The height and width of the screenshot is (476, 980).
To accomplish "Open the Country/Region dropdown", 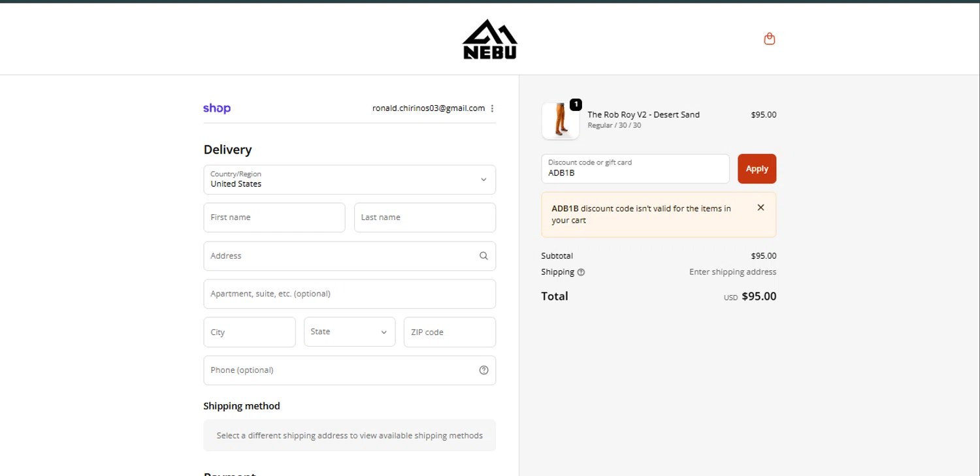I will point(350,180).
